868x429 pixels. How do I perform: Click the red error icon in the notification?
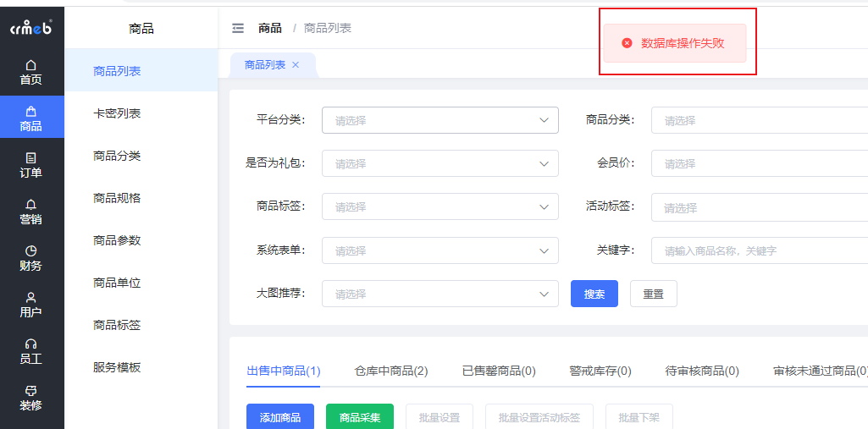point(627,43)
